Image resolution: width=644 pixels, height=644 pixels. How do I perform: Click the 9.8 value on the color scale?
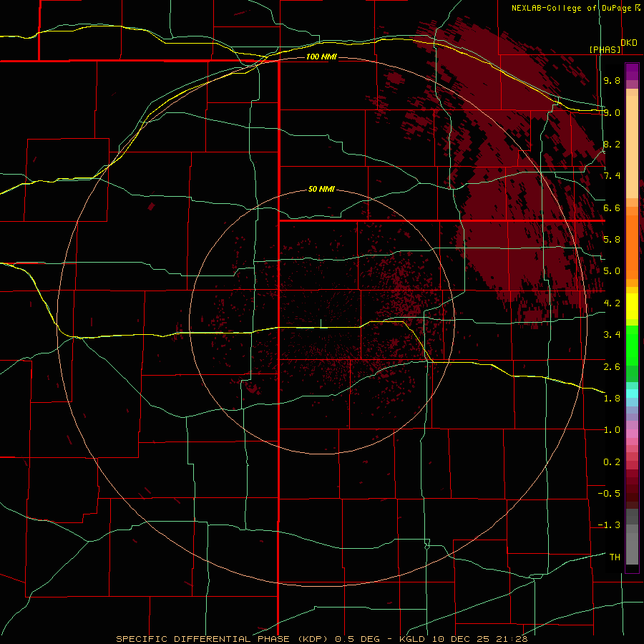point(612,80)
